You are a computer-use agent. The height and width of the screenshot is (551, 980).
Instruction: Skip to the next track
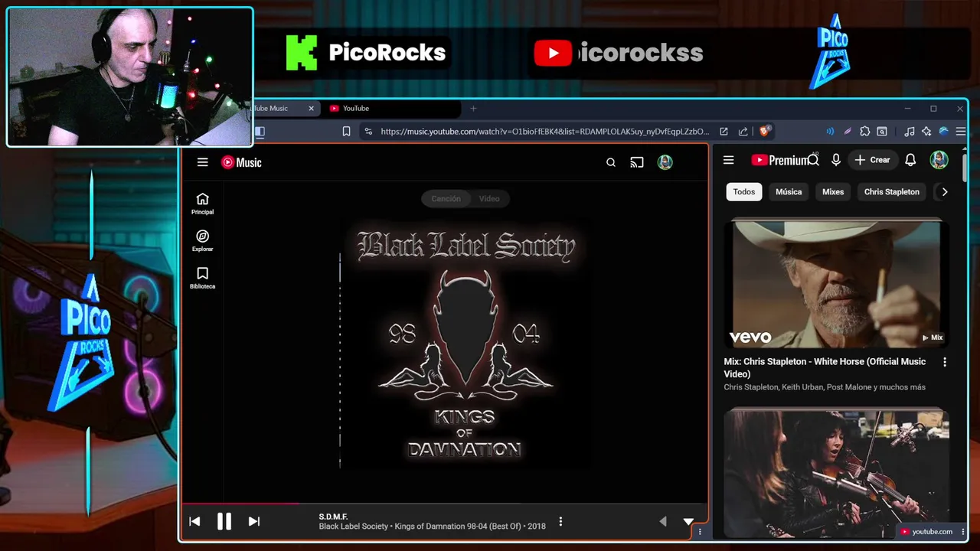(254, 522)
